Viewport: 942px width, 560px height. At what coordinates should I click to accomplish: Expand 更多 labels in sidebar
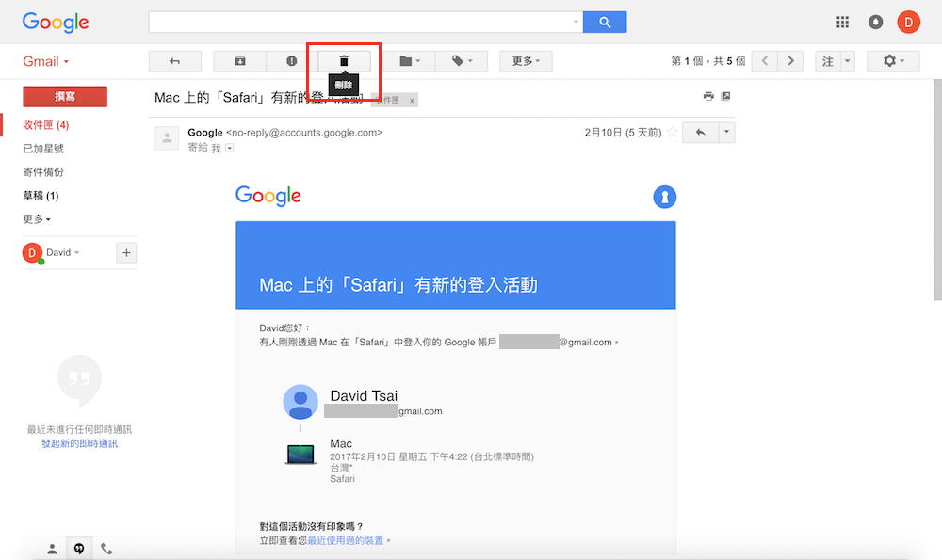pyautogui.click(x=37, y=219)
